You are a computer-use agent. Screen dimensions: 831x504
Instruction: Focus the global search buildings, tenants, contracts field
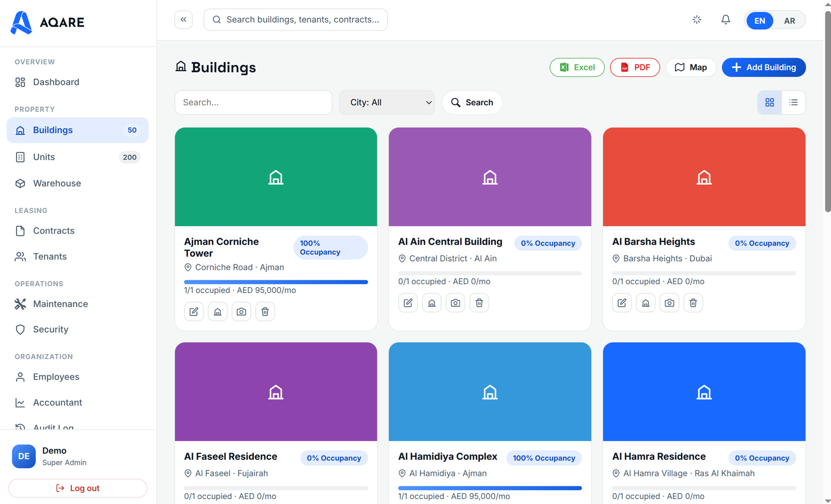click(296, 20)
